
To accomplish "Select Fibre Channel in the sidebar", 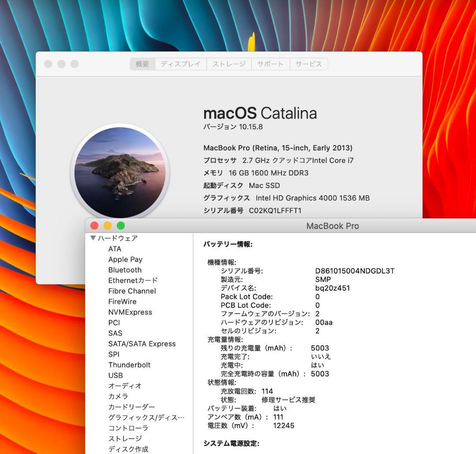I will coord(132,291).
